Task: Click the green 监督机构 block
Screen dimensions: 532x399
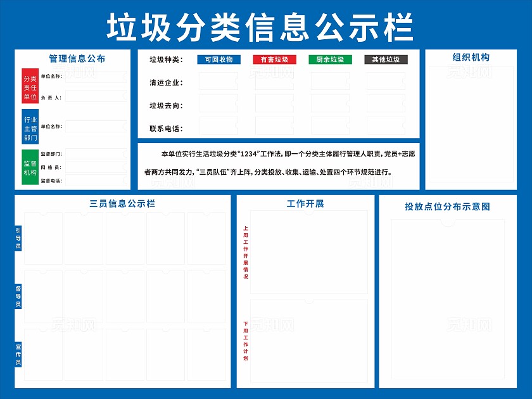Action: pyautogui.click(x=30, y=167)
